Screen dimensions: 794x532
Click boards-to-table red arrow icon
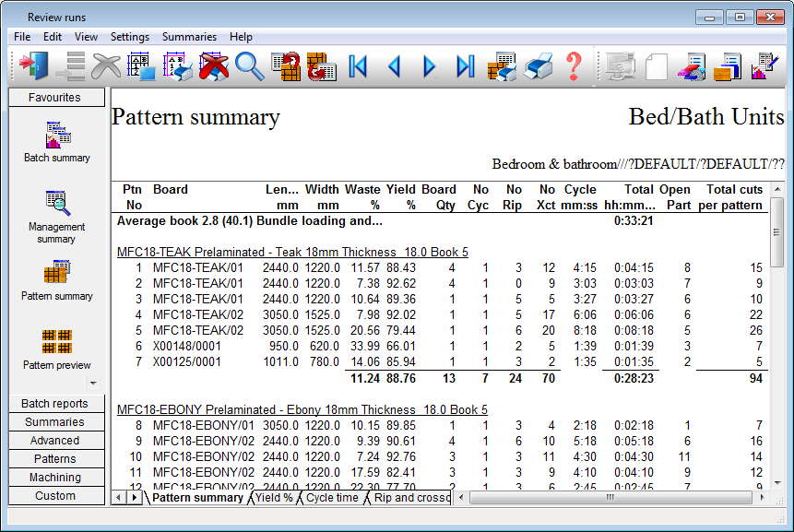pyautogui.click(x=322, y=66)
